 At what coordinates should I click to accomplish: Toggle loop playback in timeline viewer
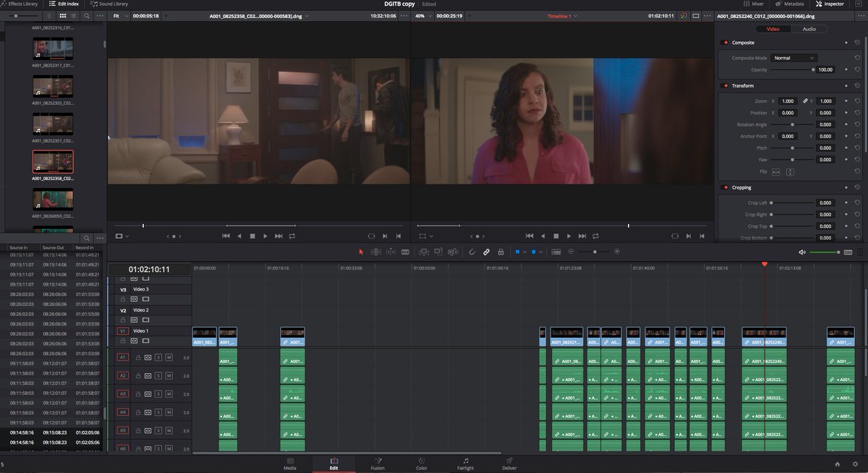pyautogui.click(x=595, y=236)
